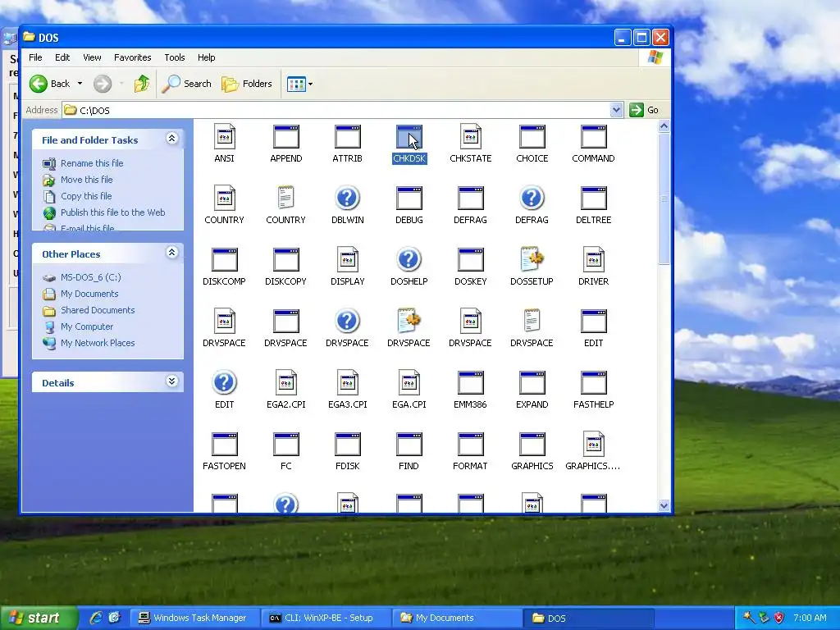This screenshot has height=630, width=840.
Task: Select the ANSI file icon
Action: pos(224,137)
